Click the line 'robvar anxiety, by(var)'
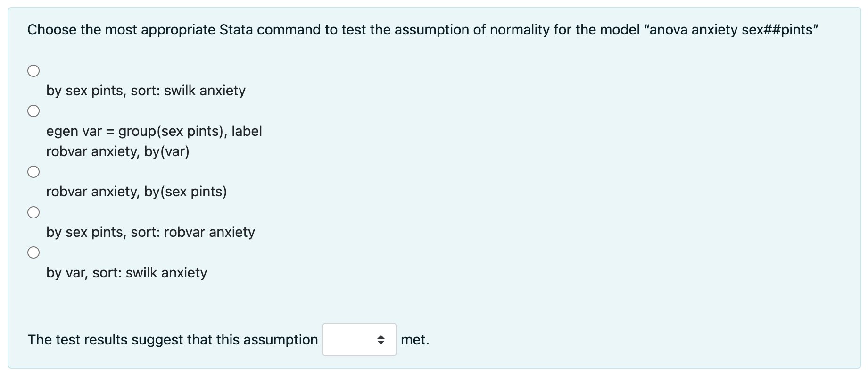The image size is (868, 378). tap(118, 151)
